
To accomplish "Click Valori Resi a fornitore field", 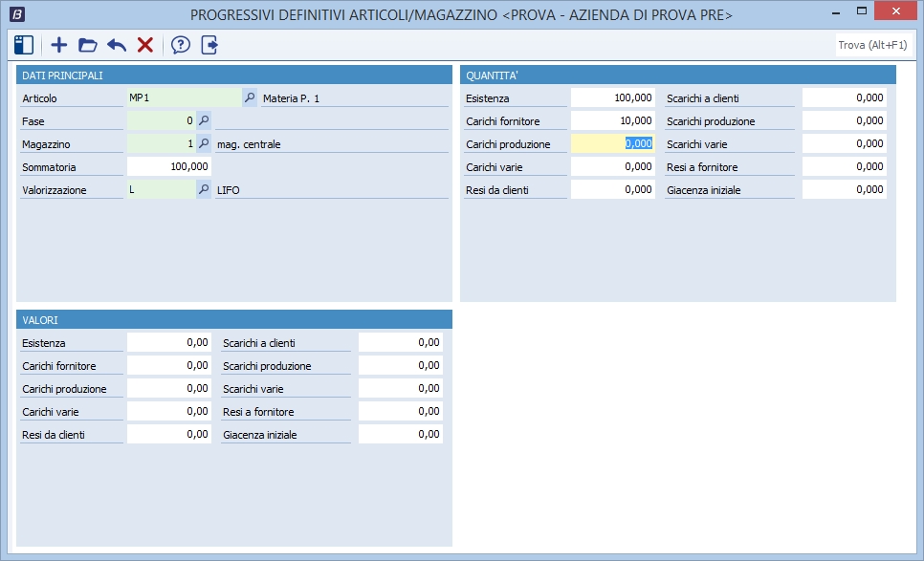I will 401,412.
